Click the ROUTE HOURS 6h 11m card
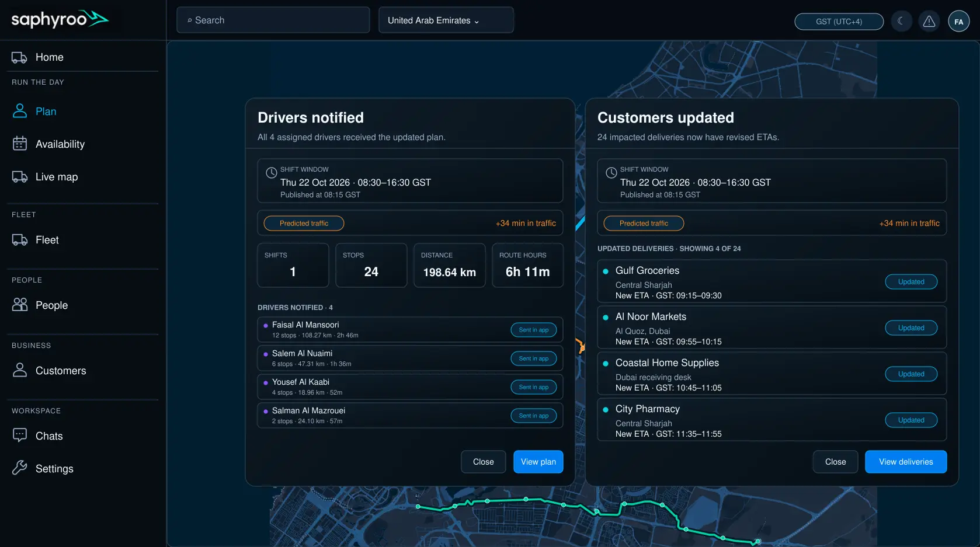 tap(528, 266)
